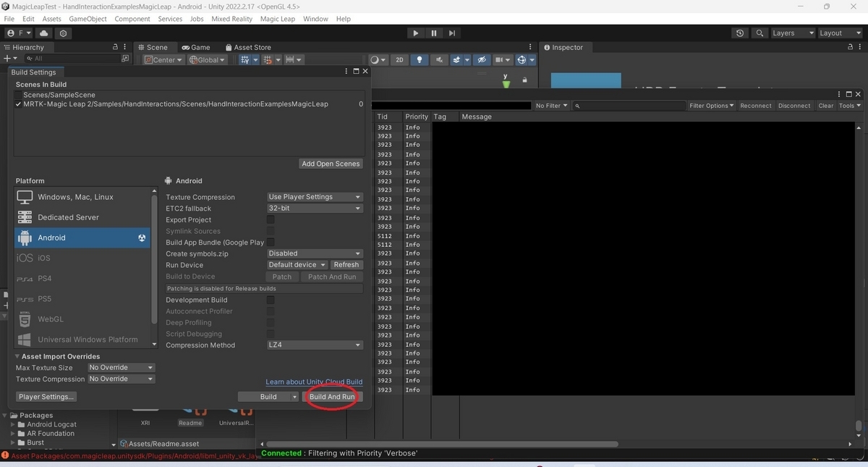Start Play mode with the Play button

(415, 33)
